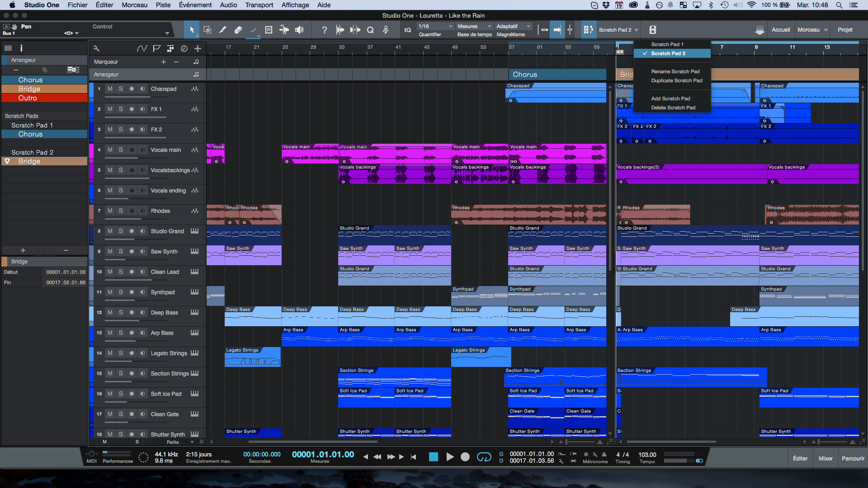Open the Projet page

845,30
